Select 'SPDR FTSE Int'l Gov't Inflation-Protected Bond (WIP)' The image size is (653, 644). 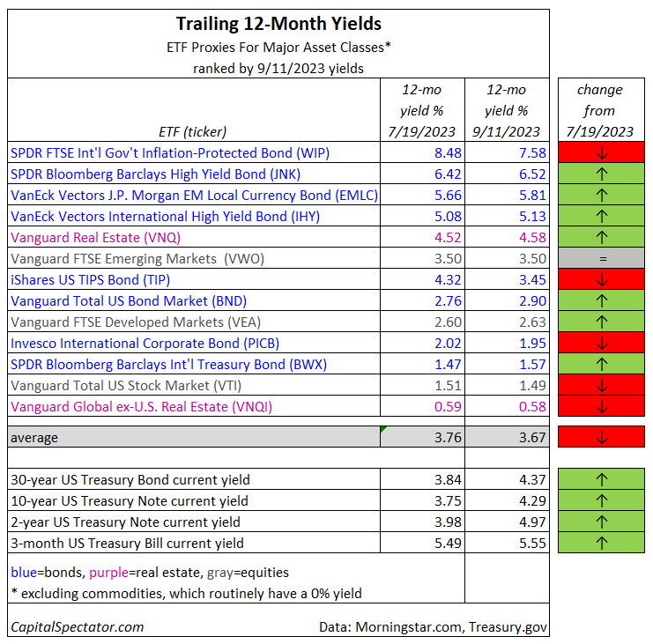point(170,153)
